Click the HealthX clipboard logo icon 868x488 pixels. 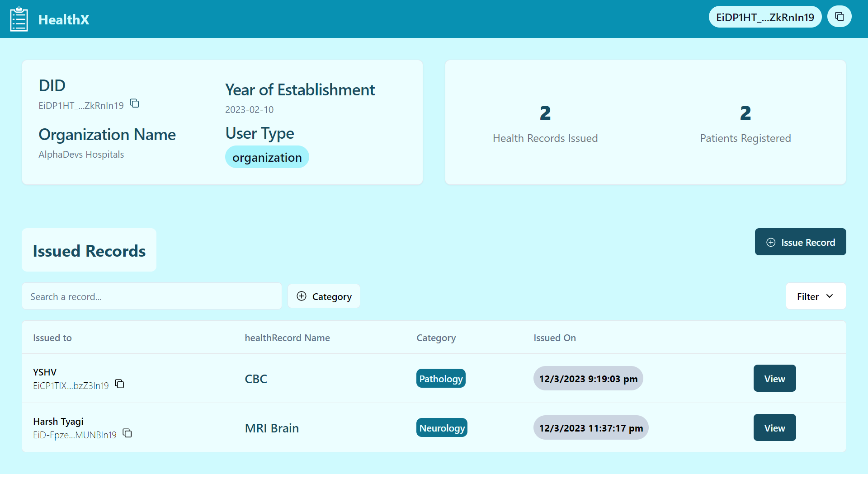coord(19,19)
